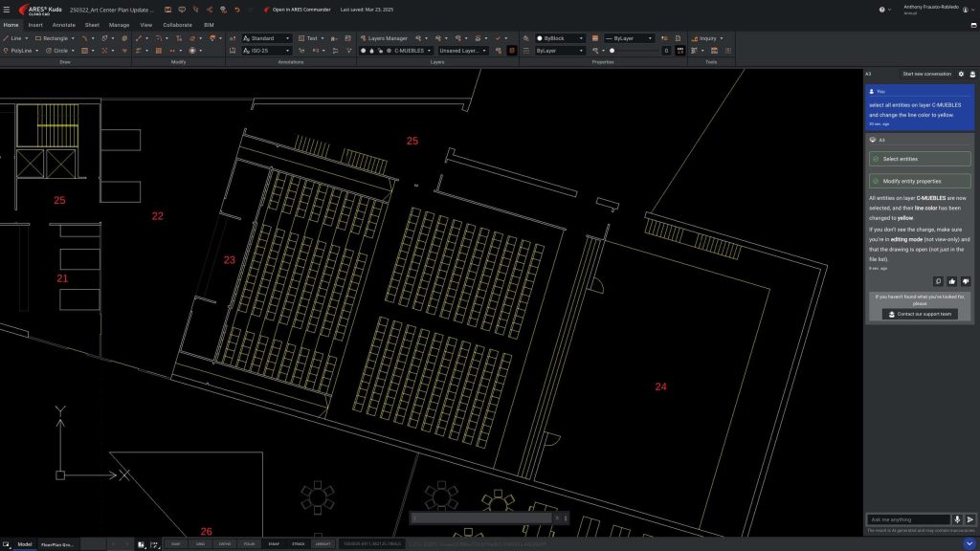Switch to the Model layout tab
The width and height of the screenshot is (980, 551).
tap(24, 544)
